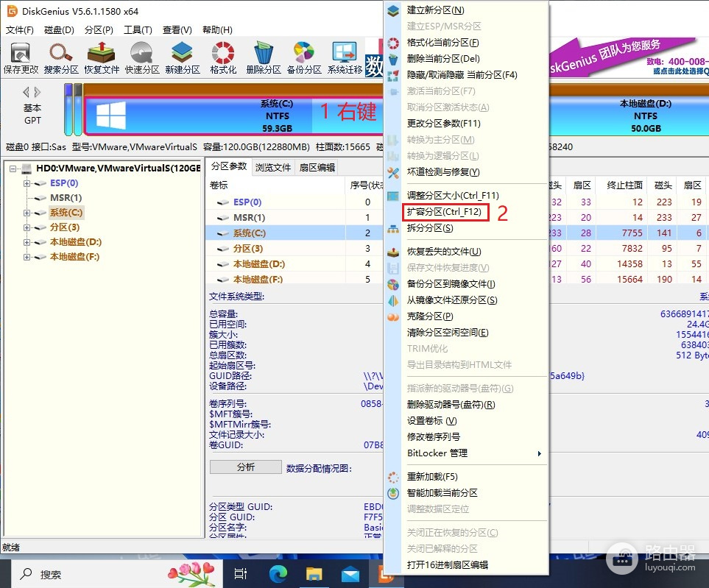
Task: Expand the 本地磁盘(F:) tree node
Action: coord(27,257)
